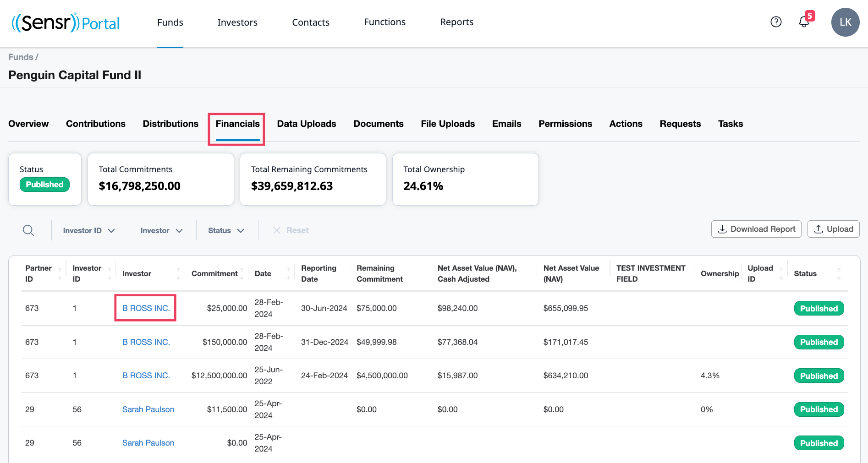This screenshot has height=463, width=868.
Task: Click Published status in the 31-Dec-2024 row
Action: pos(819,342)
